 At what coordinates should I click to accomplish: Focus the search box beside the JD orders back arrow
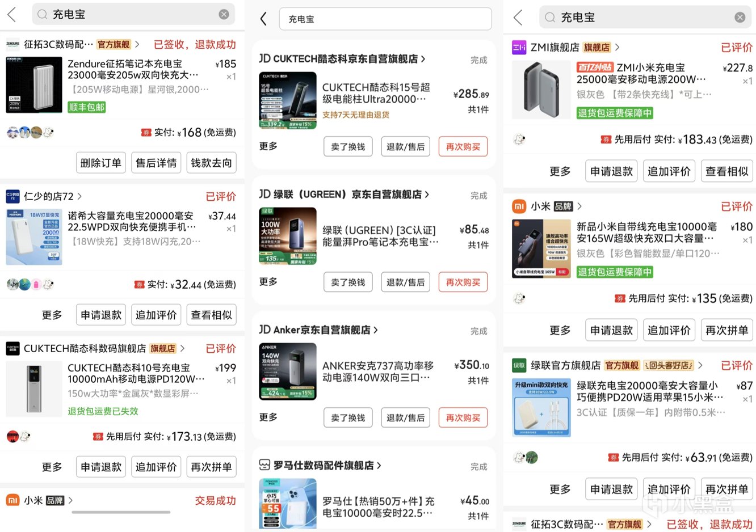385,19
